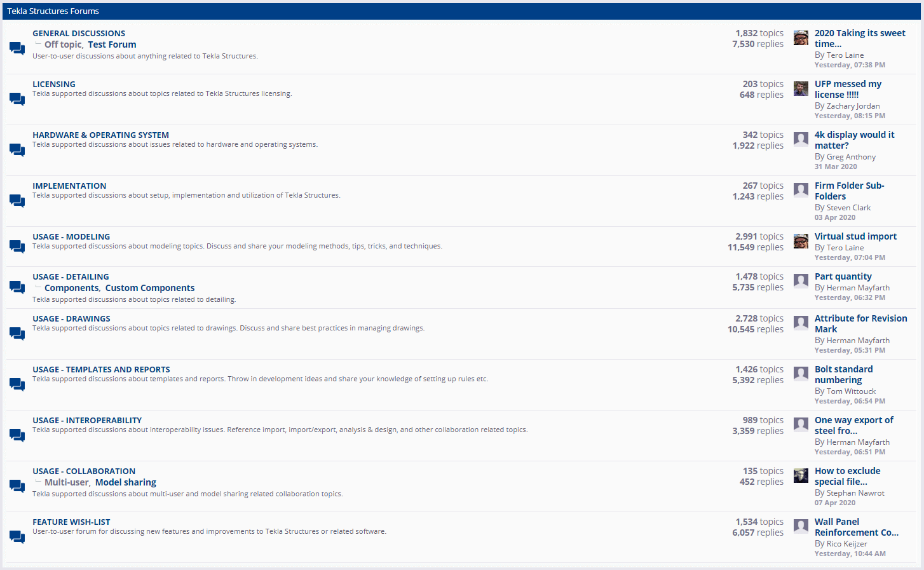The image size is (924, 570).
Task: Click the Usage - Modeling forum icon
Action: click(x=17, y=247)
